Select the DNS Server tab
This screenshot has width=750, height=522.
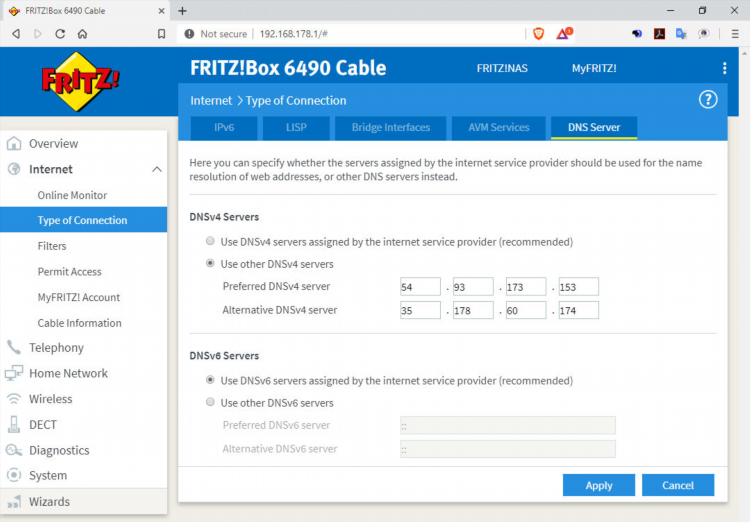pyautogui.click(x=594, y=128)
